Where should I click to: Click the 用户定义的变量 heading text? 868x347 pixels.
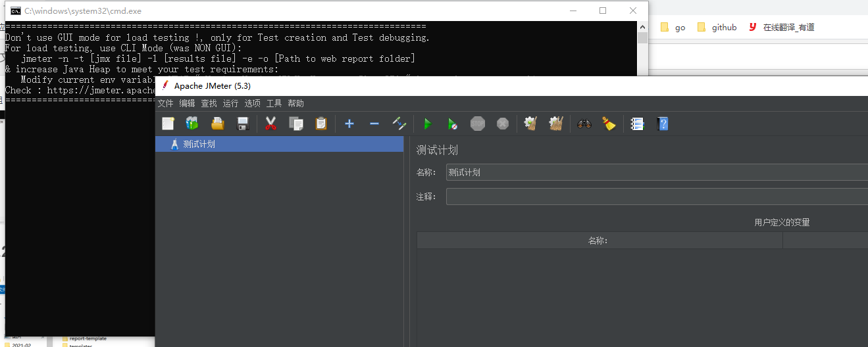782,222
